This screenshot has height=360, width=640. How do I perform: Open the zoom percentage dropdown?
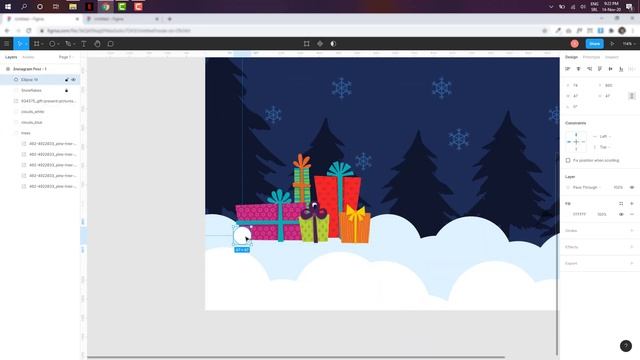coord(629,44)
